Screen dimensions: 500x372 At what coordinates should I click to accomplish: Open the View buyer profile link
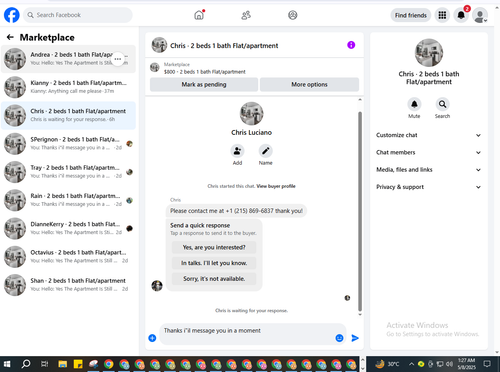pos(276,186)
